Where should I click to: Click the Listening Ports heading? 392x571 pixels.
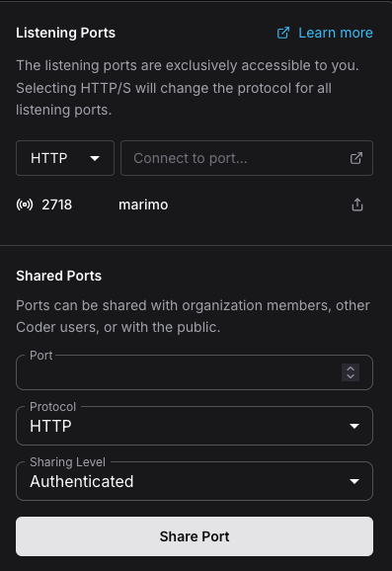pyautogui.click(x=65, y=33)
